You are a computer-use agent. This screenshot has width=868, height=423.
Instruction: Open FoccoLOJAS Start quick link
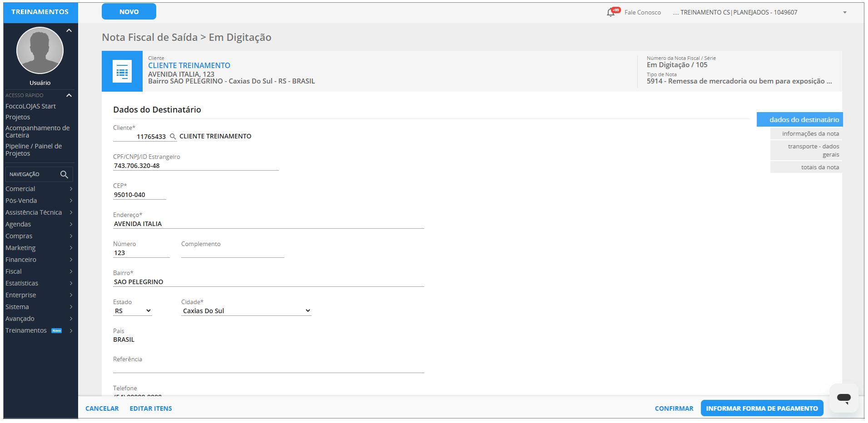coord(30,106)
